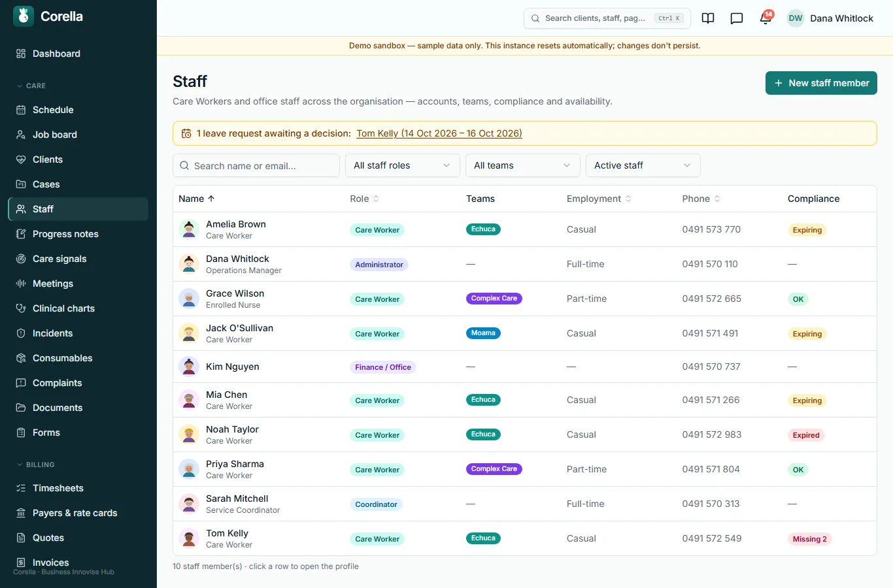Open Job board in sidebar
Image resolution: width=893 pixels, height=588 pixels.
pos(78,135)
